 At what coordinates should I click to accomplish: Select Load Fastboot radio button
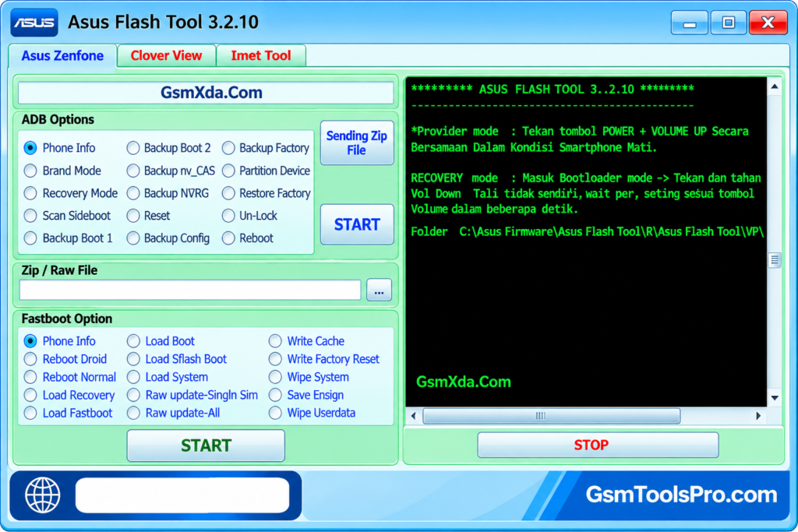pos(30,413)
